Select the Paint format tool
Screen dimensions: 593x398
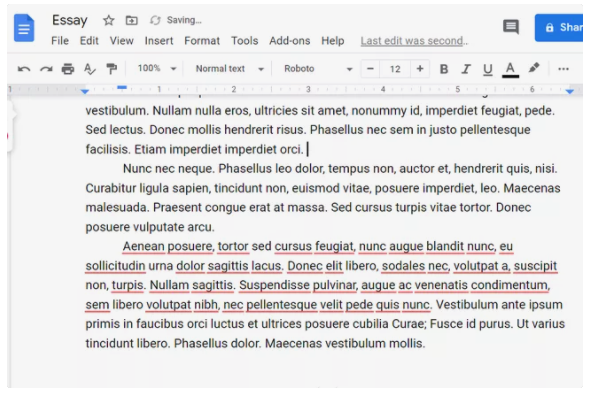pyautogui.click(x=112, y=69)
